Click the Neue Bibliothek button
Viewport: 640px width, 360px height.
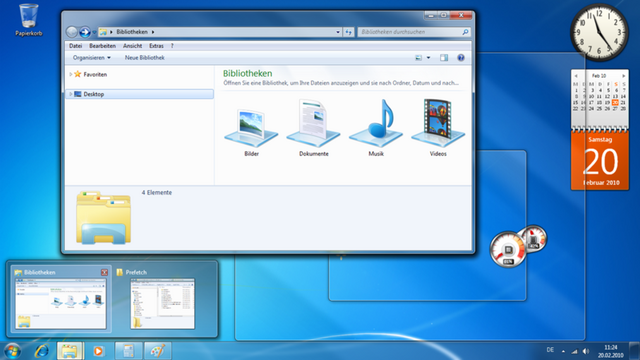pos(144,58)
